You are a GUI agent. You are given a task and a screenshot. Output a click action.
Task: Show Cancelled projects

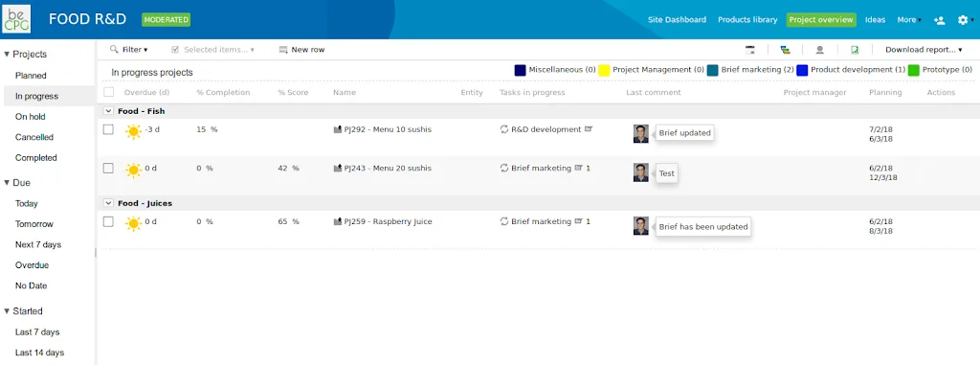click(34, 137)
